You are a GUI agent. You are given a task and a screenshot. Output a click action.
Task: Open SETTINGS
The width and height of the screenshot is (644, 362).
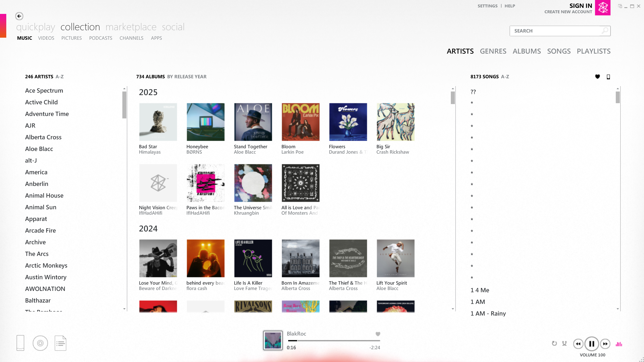[x=487, y=6]
